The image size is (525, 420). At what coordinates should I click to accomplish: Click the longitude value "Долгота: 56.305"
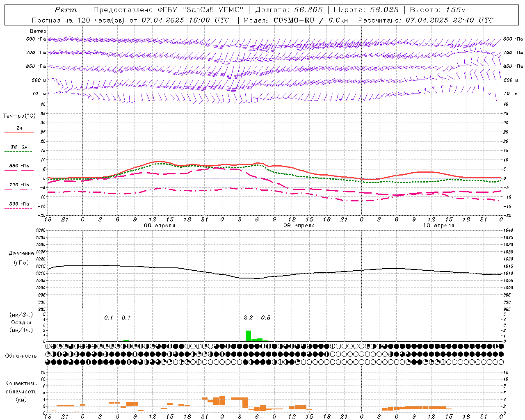coord(289,10)
